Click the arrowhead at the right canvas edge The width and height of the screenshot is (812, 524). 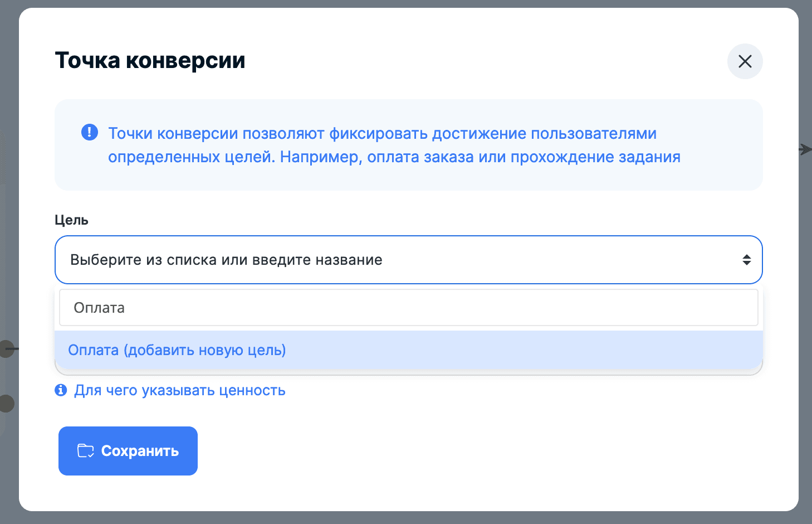click(805, 149)
